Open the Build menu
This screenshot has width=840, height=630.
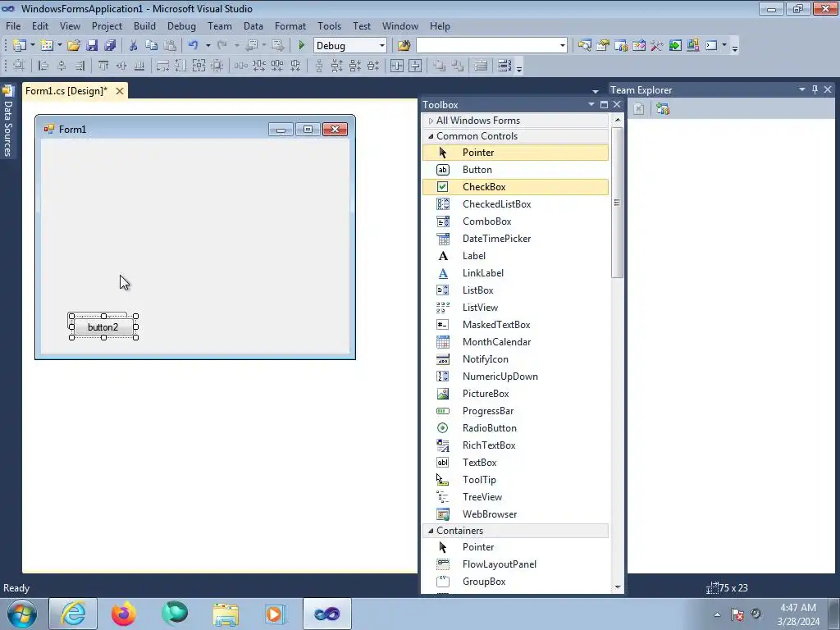tap(144, 26)
